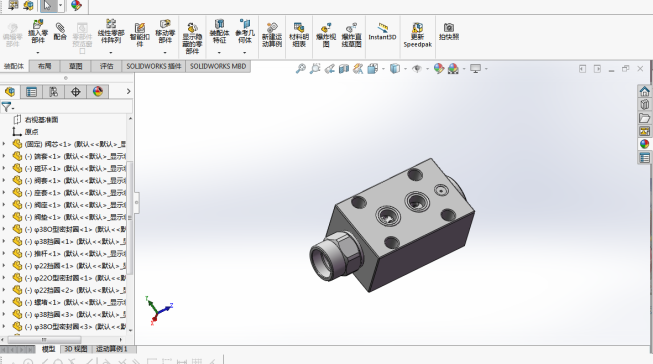The image size is (653, 364).
Task: Switch to the 运动算例1 bottom tab
Action: [112, 349]
